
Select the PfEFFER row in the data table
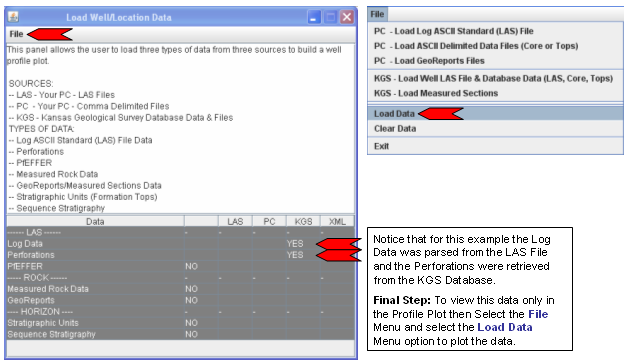(x=181, y=266)
